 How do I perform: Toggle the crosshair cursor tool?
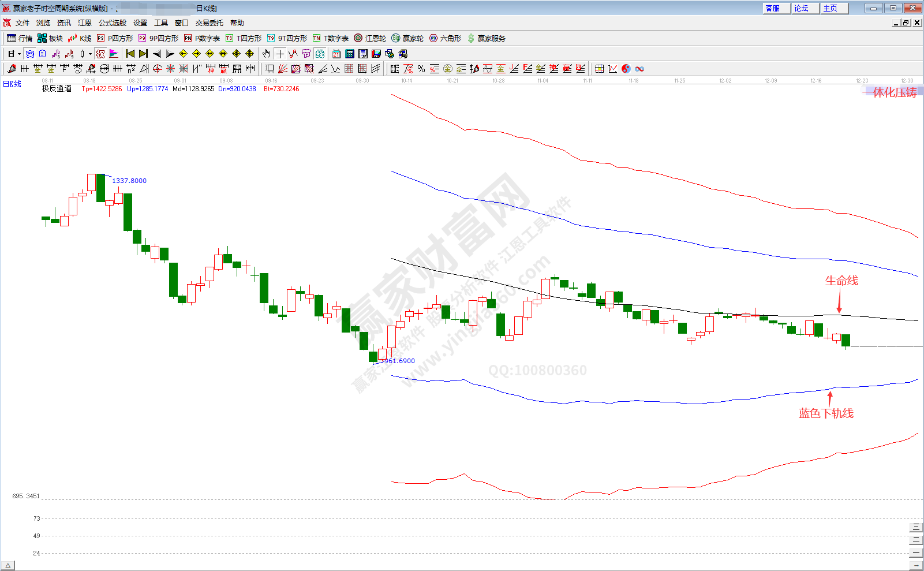[x=280, y=54]
